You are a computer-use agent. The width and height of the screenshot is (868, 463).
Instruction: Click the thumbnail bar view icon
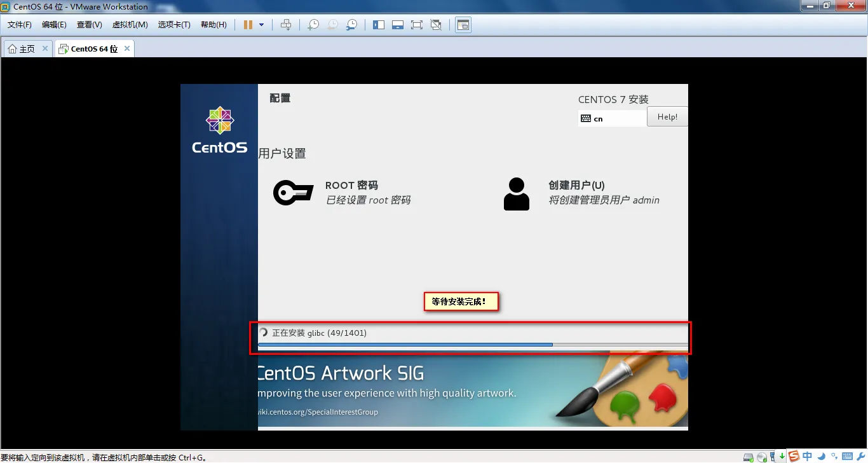(x=398, y=25)
